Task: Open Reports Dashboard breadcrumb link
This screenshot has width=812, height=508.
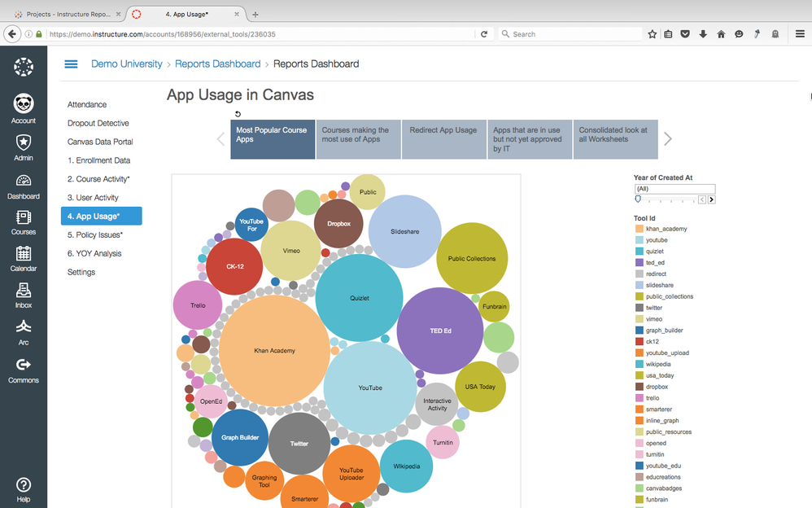Action: [217, 63]
